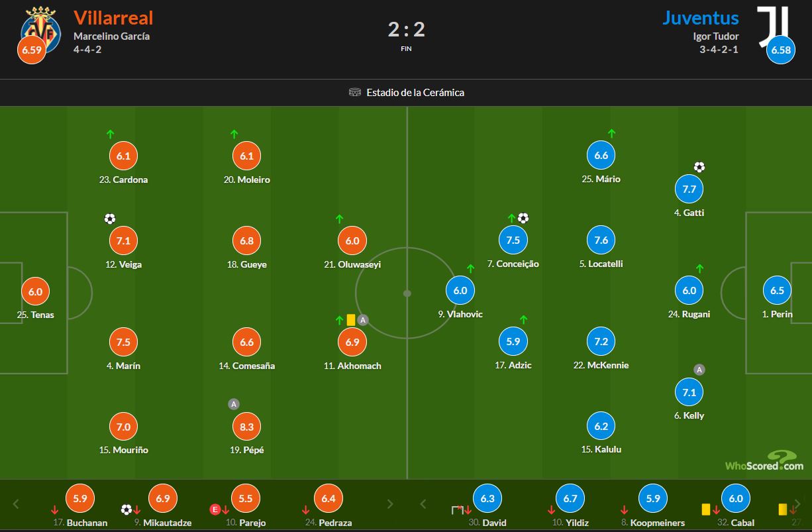Select Pépé's 8.3 rating circle
The width and height of the screenshot is (812, 532).
point(246,427)
